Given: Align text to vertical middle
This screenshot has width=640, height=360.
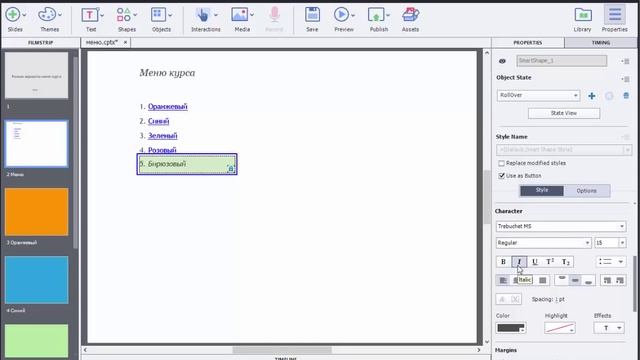Looking at the screenshot, I should pyautogui.click(x=575, y=280).
